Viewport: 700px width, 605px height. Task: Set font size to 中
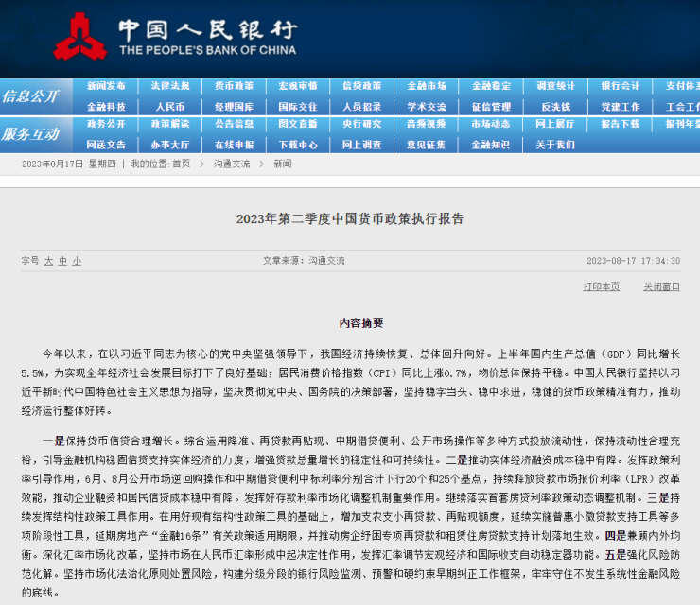tap(62, 260)
